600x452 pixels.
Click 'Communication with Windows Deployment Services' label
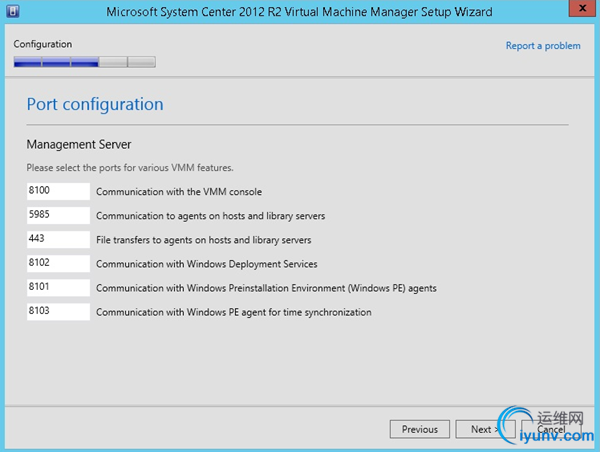click(x=207, y=264)
